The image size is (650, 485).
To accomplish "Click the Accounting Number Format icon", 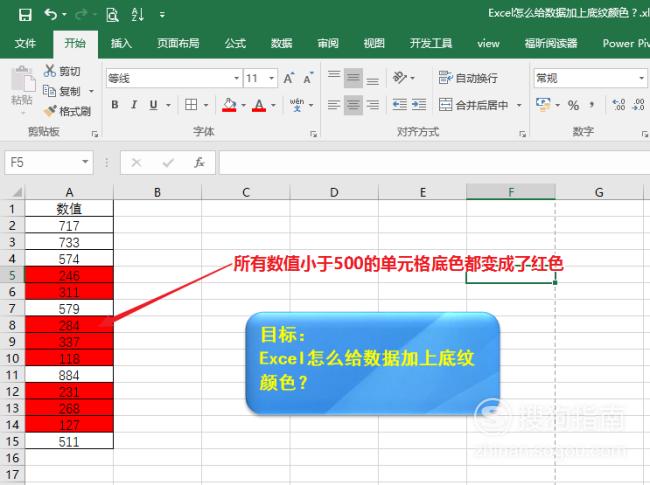I will [x=543, y=105].
